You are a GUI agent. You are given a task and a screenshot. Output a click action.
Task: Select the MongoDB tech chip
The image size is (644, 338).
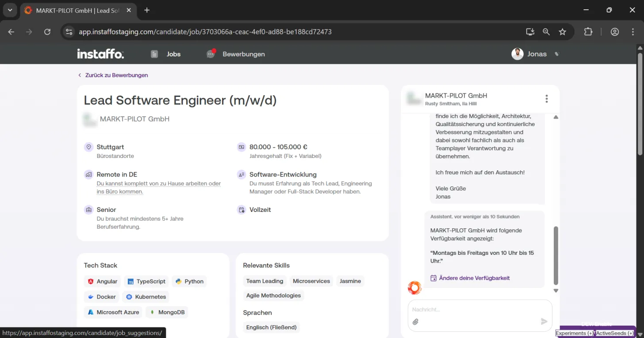(x=167, y=312)
